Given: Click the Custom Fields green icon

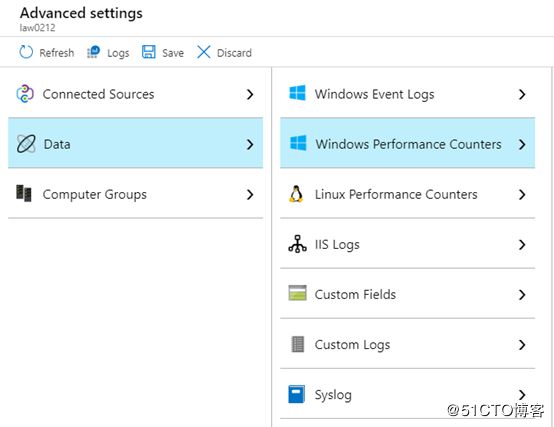Looking at the screenshot, I should (297, 293).
